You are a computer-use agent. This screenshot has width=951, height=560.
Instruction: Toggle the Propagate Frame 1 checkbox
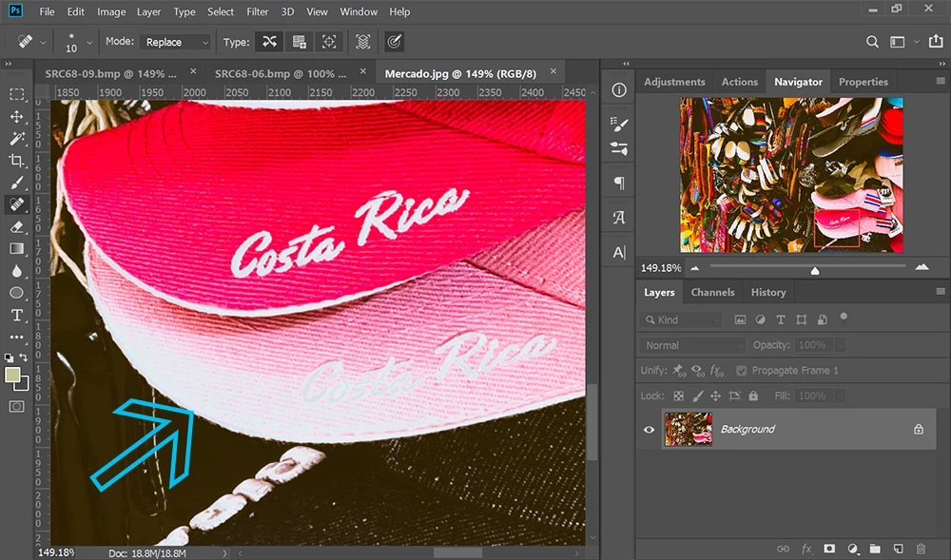click(741, 370)
